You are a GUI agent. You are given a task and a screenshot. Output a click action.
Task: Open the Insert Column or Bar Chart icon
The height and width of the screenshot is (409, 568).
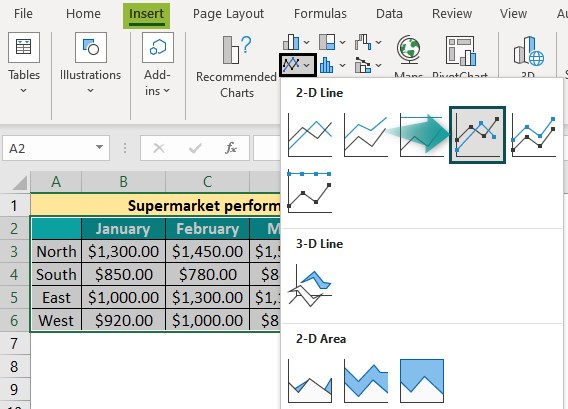pyautogui.click(x=291, y=42)
